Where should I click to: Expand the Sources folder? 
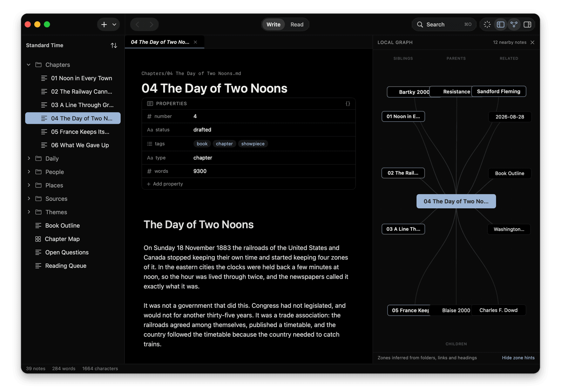(29, 198)
